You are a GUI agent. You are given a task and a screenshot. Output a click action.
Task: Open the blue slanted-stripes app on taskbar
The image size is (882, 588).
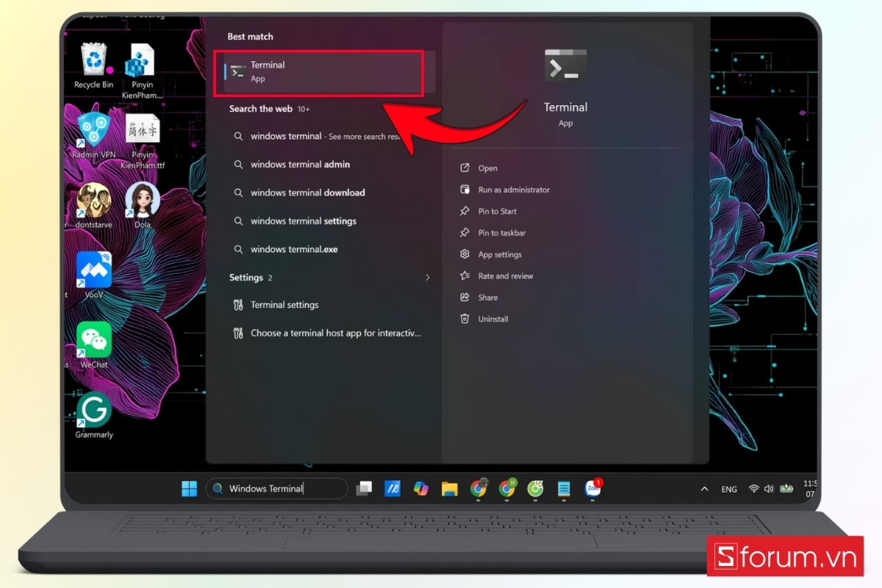(392, 489)
